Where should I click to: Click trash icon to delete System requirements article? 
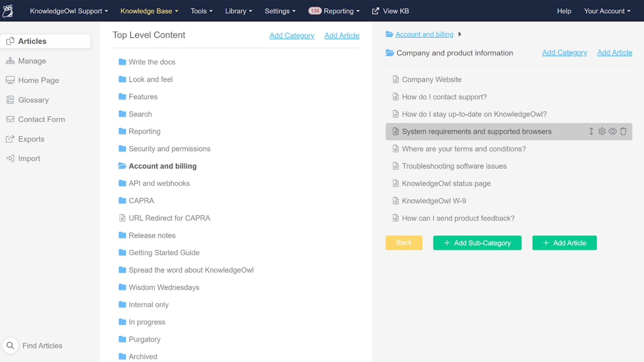coord(623,131)
